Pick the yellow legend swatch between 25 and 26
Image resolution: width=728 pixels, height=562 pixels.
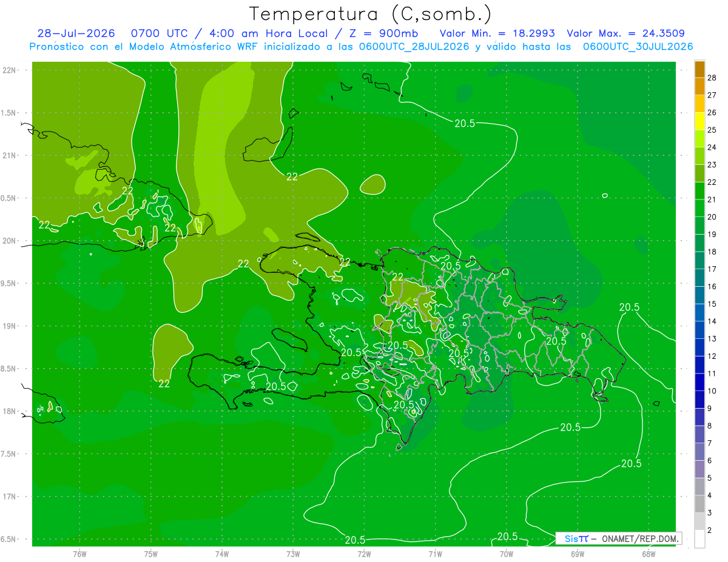click(x=699, y=121)
